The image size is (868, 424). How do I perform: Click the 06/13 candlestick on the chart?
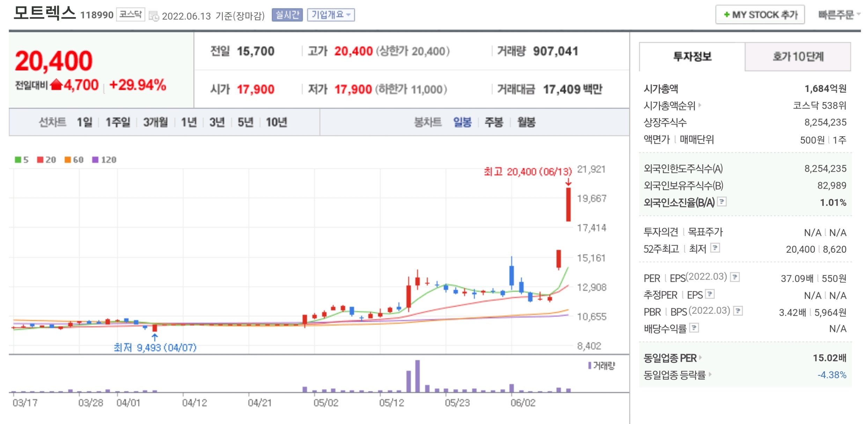tap(568, 204)
